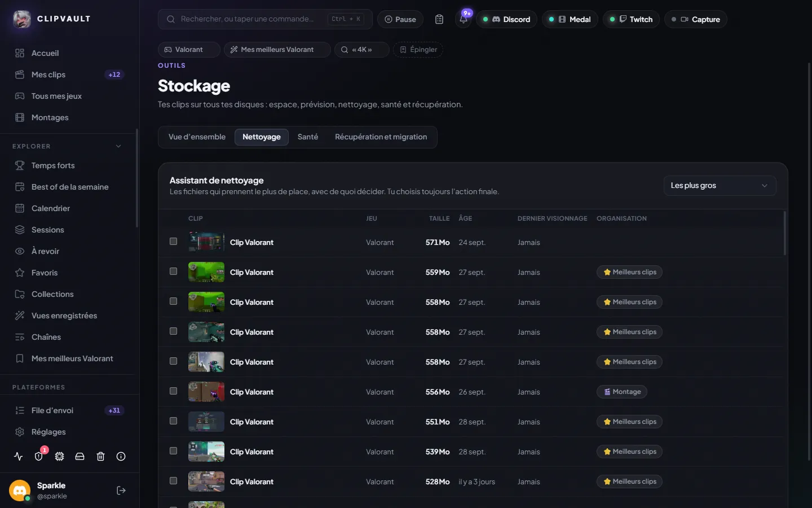The height and width of the screenshot is (508, 812).
Task: Click the Medal status button
Action: click(570, 19)
